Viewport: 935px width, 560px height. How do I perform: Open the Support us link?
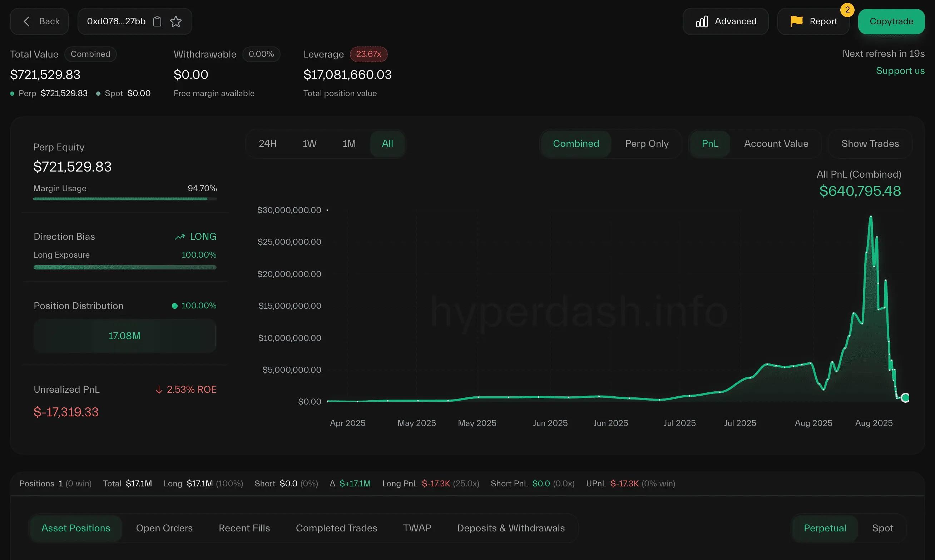[900, 71]
